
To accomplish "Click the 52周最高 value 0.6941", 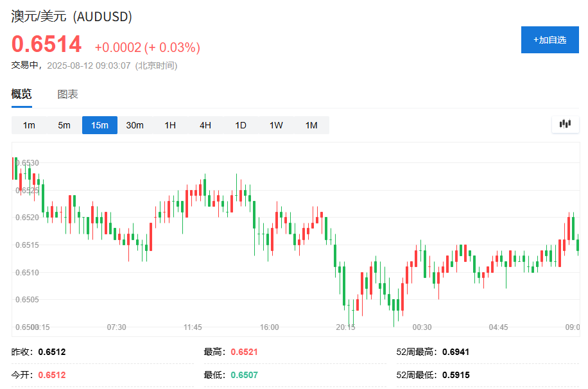I will coord(455,352).
